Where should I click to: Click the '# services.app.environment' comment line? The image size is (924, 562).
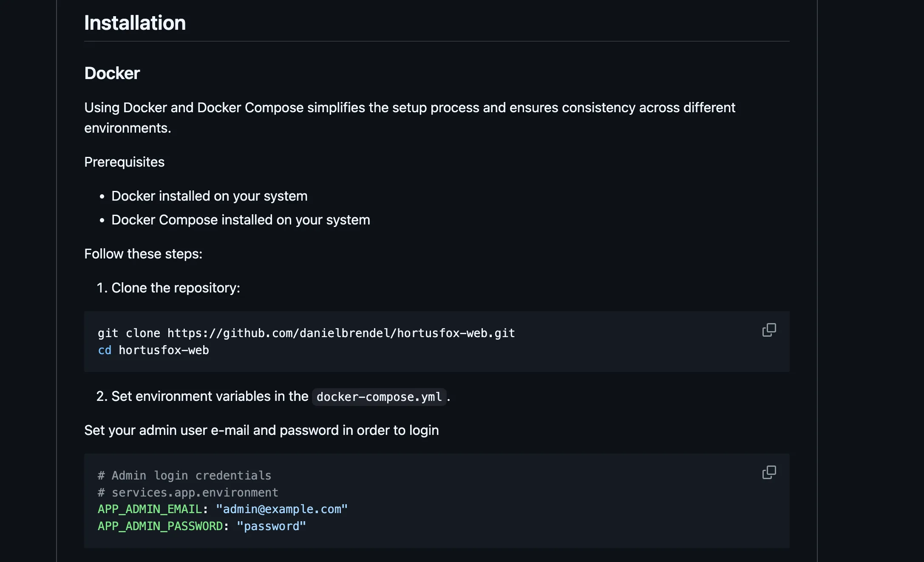coord(188,493)
